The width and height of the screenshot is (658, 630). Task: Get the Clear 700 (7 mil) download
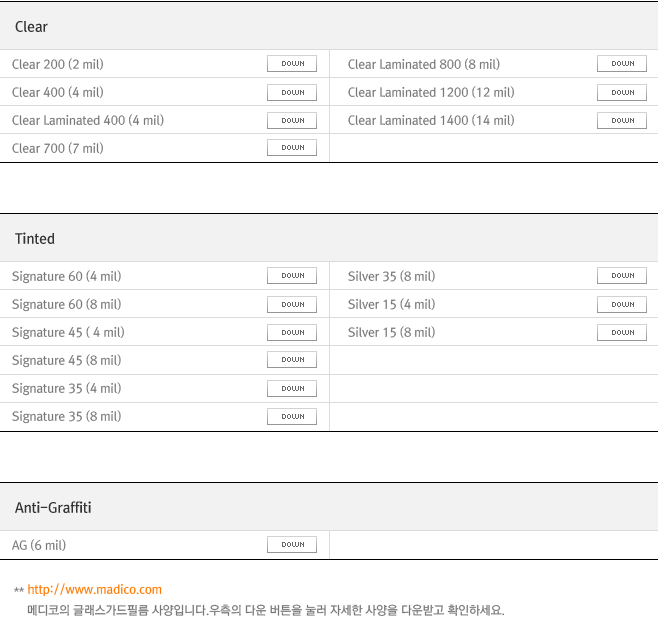point(292,148)
